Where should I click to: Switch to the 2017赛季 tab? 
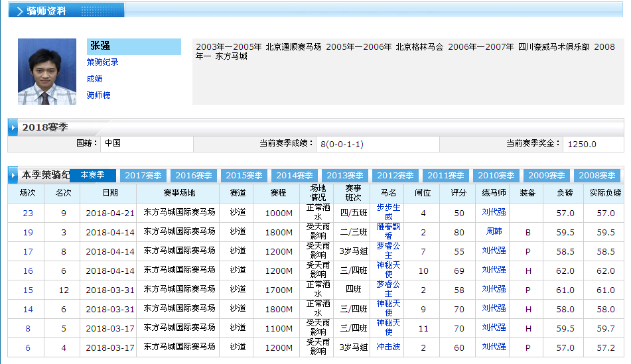143,176
